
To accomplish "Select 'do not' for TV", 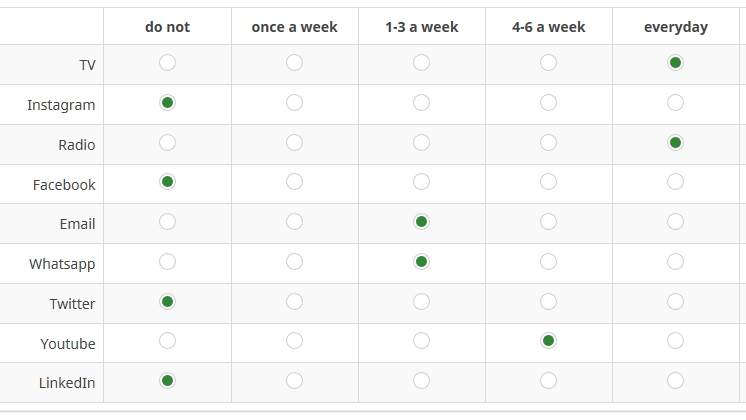I will click(167, 63).
